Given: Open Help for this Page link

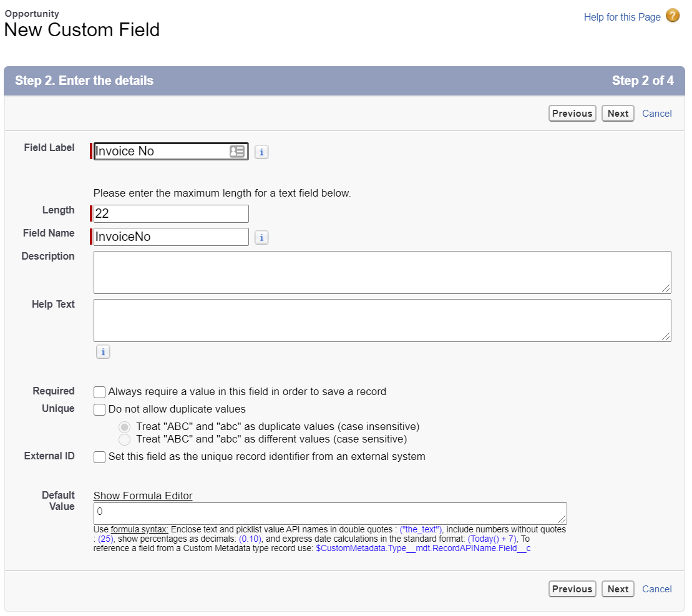Looking at the screenshot, I should (x=621, y=17).
